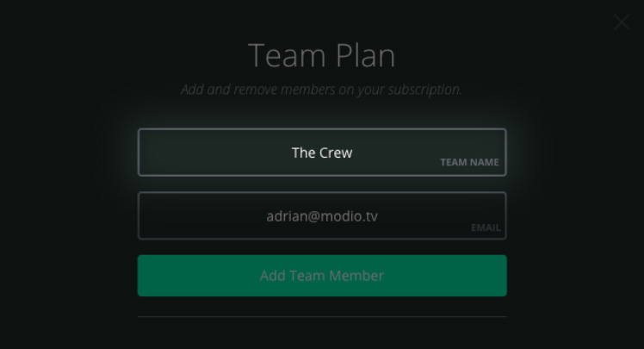Click the Add Team Member button

click(x=322, y=276)
